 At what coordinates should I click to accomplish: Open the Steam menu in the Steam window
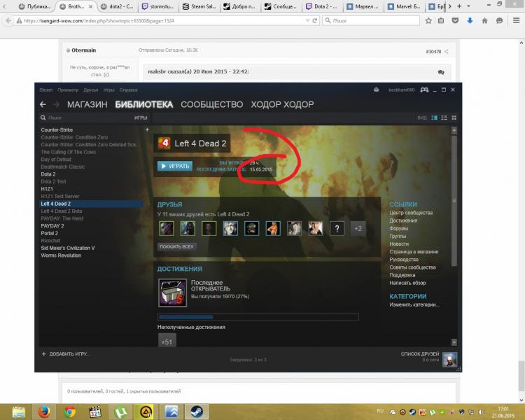[46, 90]
